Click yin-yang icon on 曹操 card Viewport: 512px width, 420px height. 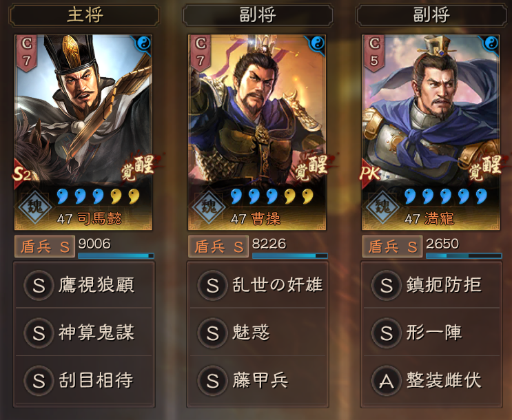coord(318,43)
